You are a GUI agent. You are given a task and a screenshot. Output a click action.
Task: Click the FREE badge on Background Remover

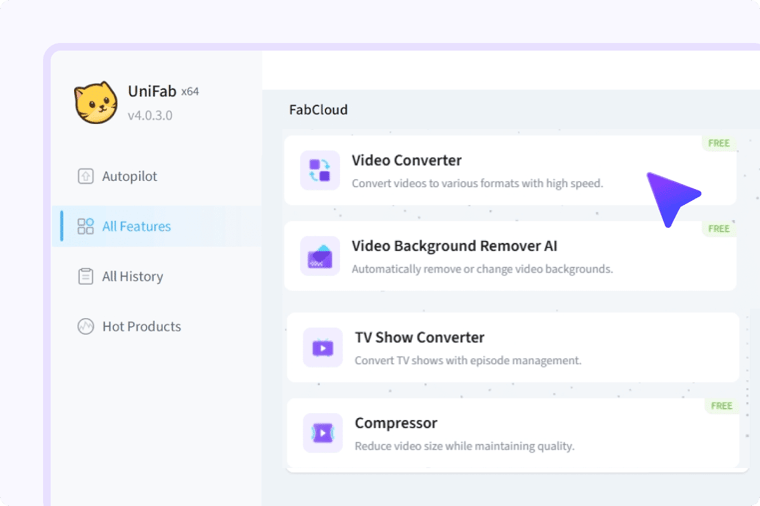[x=719, y=229]
